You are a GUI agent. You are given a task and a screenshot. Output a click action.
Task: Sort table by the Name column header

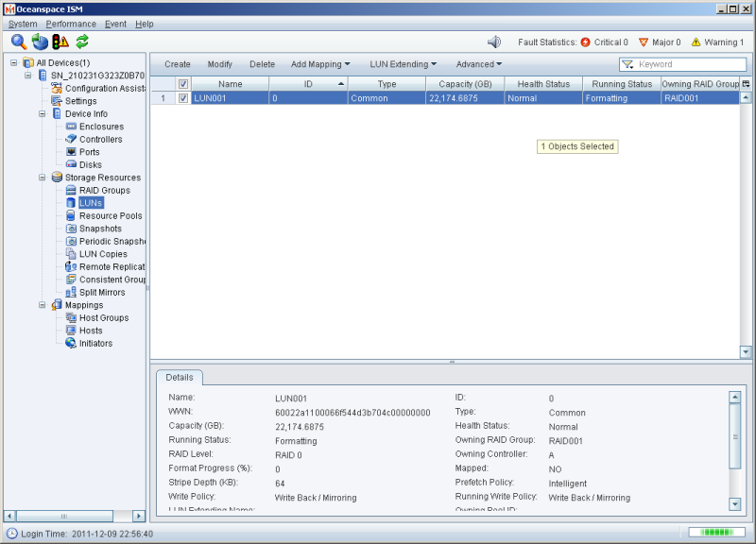click(230, 84)
